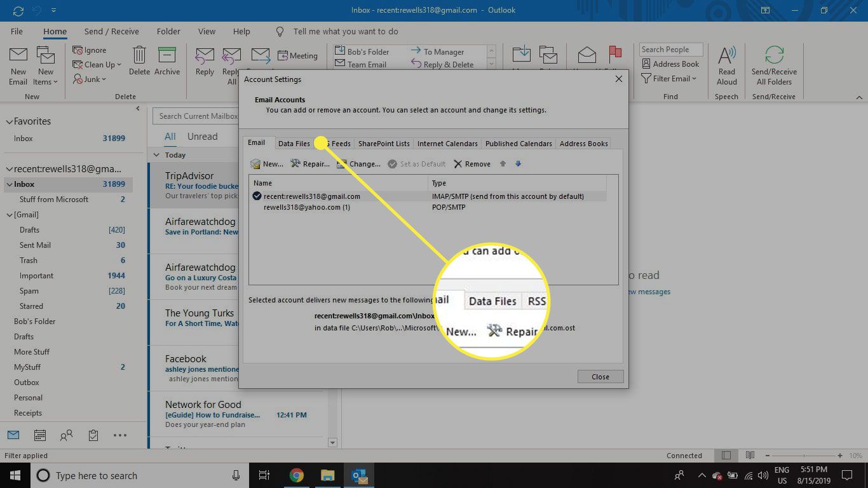868x488 pixels.
Task: Switch to Mail view in navigation bar
Action: point(13,435)
